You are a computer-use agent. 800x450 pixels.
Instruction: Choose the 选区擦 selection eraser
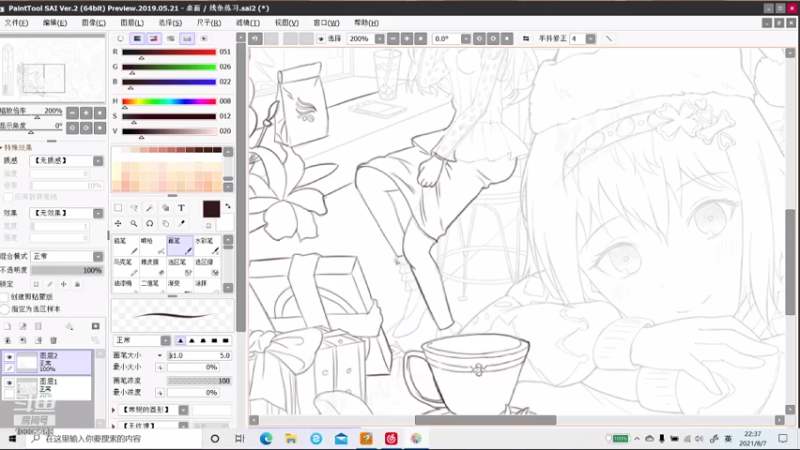tap(207, 267)
